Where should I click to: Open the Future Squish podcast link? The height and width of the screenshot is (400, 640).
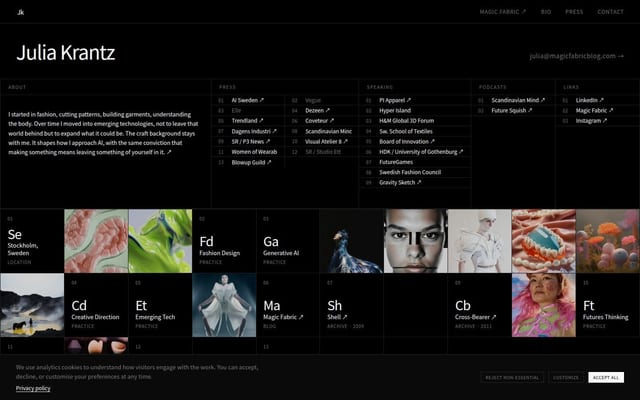point(512,110)
